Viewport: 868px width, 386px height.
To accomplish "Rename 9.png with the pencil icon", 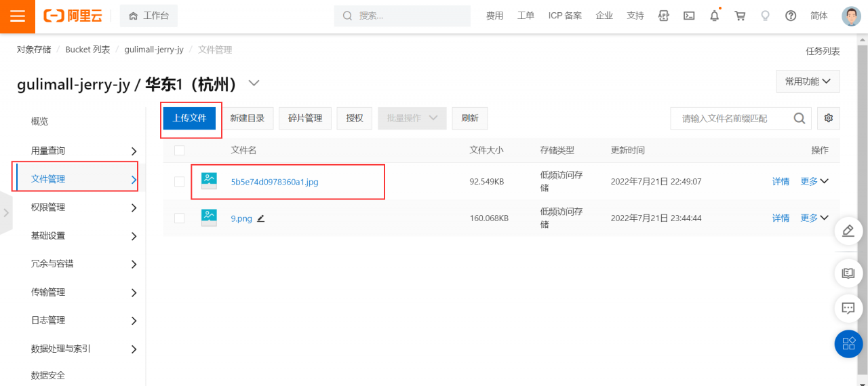I will pyautogui.click(x=261, y=218).
